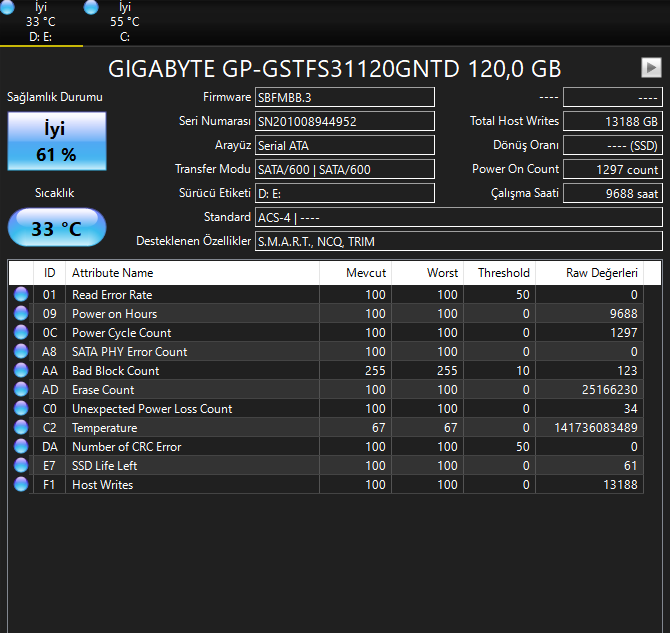Screen dimensions: 670x633
Task: Click status orb of Host Writes row
Action: coord(21,485)
